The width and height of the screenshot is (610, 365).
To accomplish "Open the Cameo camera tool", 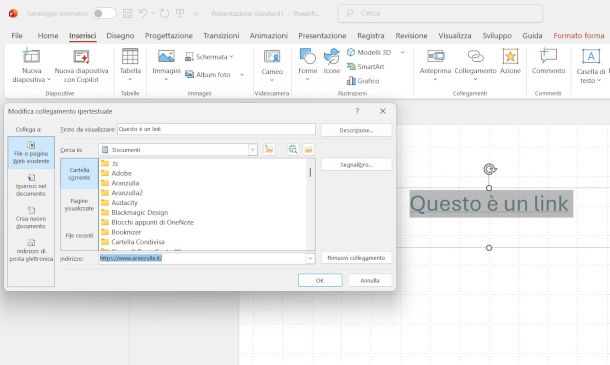I will tap(272, 66).
